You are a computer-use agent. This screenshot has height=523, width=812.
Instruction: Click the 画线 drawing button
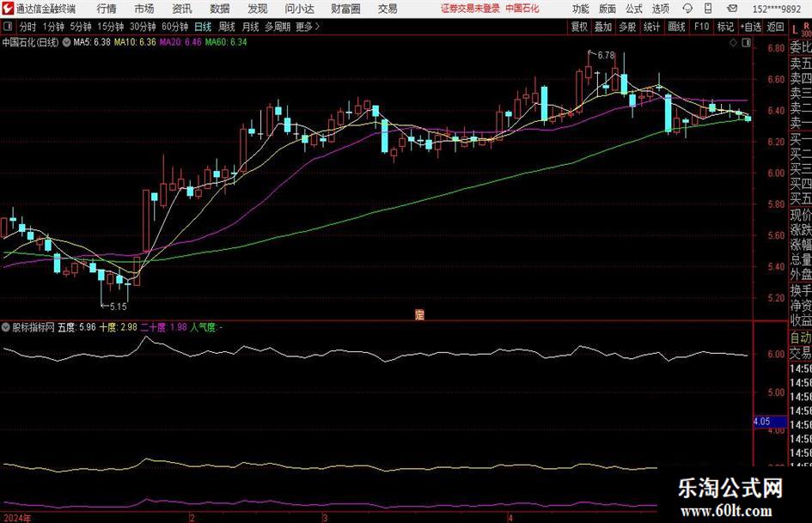point(676,27)
